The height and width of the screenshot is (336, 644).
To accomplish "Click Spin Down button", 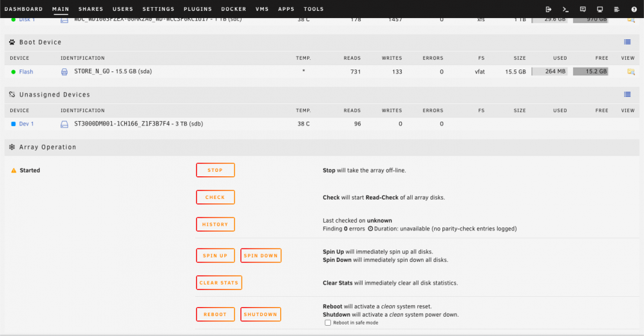I will coord(261,256).
